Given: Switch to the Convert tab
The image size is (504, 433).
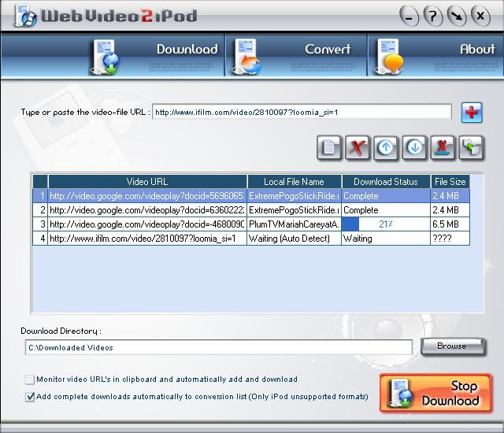Looking at the screenshot, I should click(x=296, y=57).
